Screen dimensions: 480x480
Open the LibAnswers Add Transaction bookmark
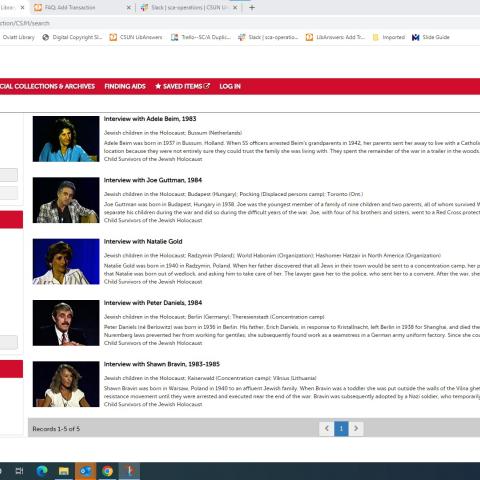point(335,37)
